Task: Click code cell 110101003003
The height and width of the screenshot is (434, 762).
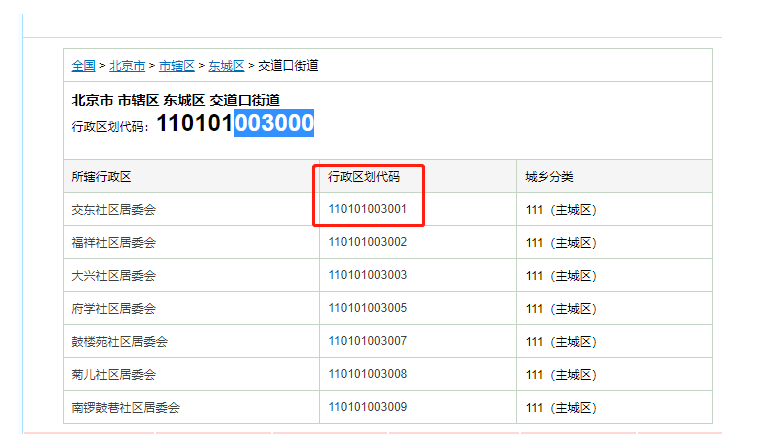Action: point(367,275)
